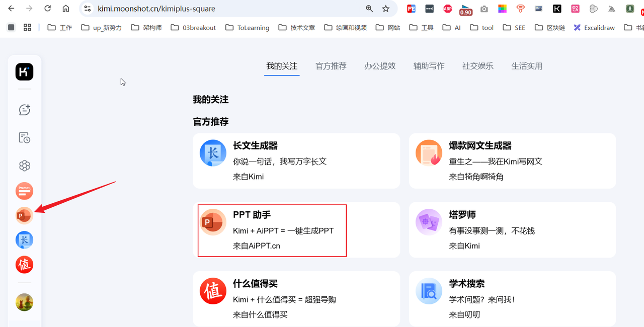The width and height of the screenshot is (644, 327).
Task: Open the 工作 bookmark folder
Action: [60, 27]
